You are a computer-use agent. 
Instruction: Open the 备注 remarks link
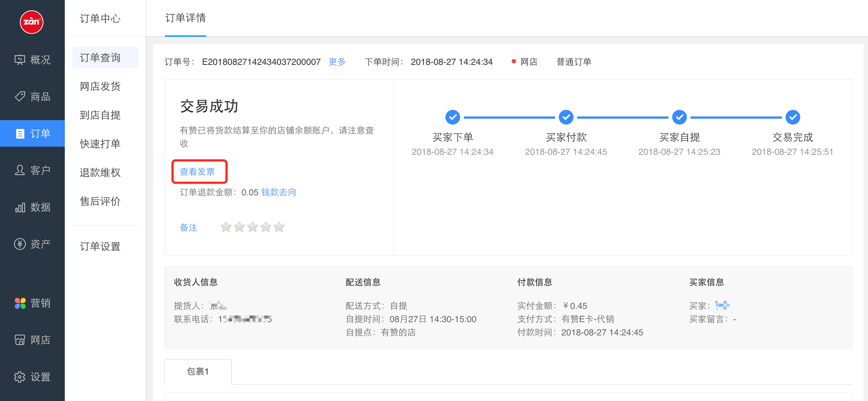pyautogui.click(x=188, y=228)
